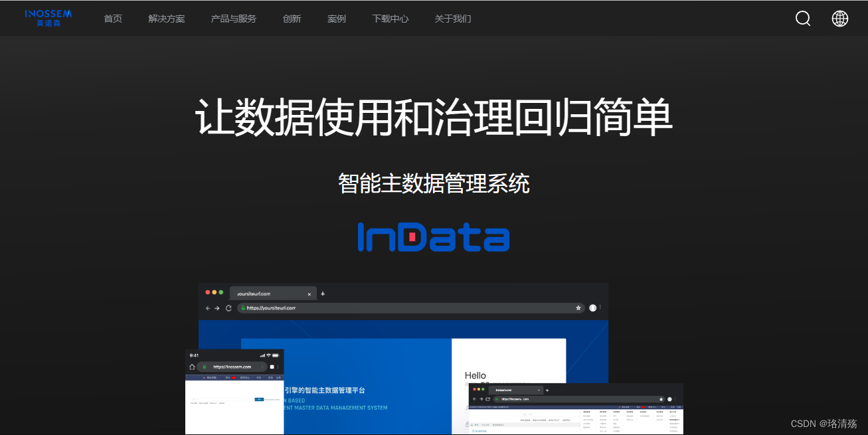868x435 pixels.
Task: Click the https://yoursiteurl.com address bar
Action: click(410, 308)
